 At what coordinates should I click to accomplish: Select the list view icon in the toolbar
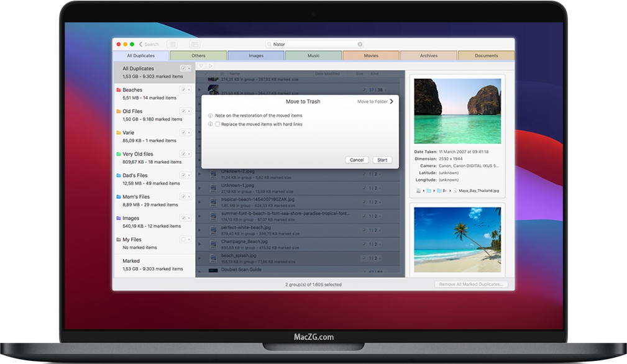pos(172,44)
